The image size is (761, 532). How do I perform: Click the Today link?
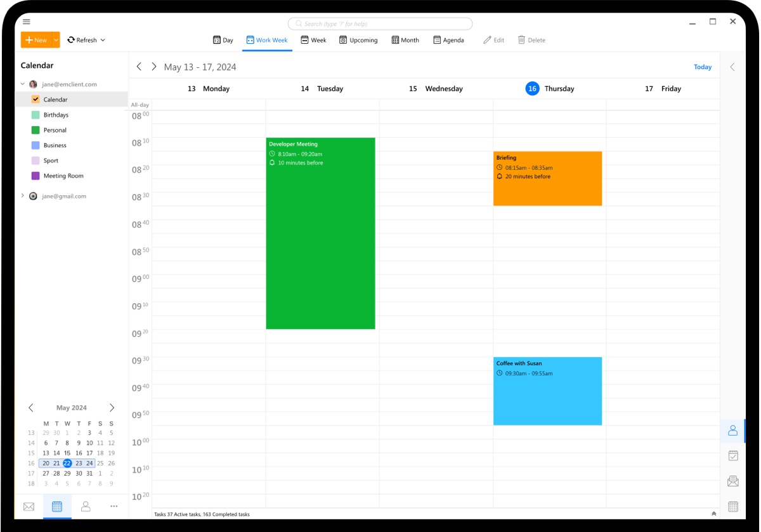[x=703, y=67]
